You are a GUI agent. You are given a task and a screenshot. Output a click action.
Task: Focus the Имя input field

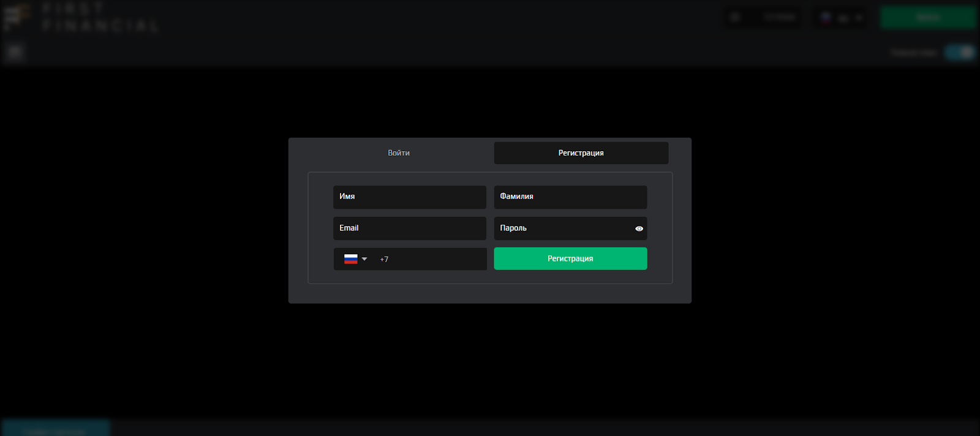410,197
